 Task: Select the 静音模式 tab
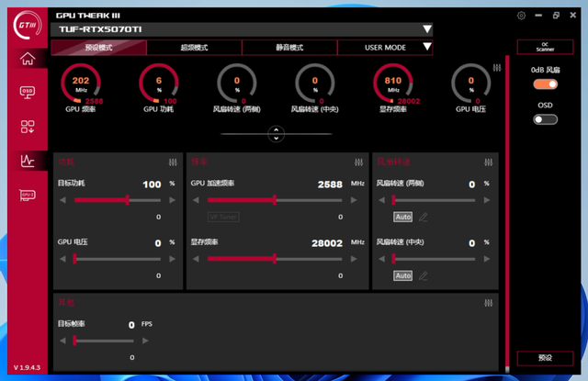point(289,48)
